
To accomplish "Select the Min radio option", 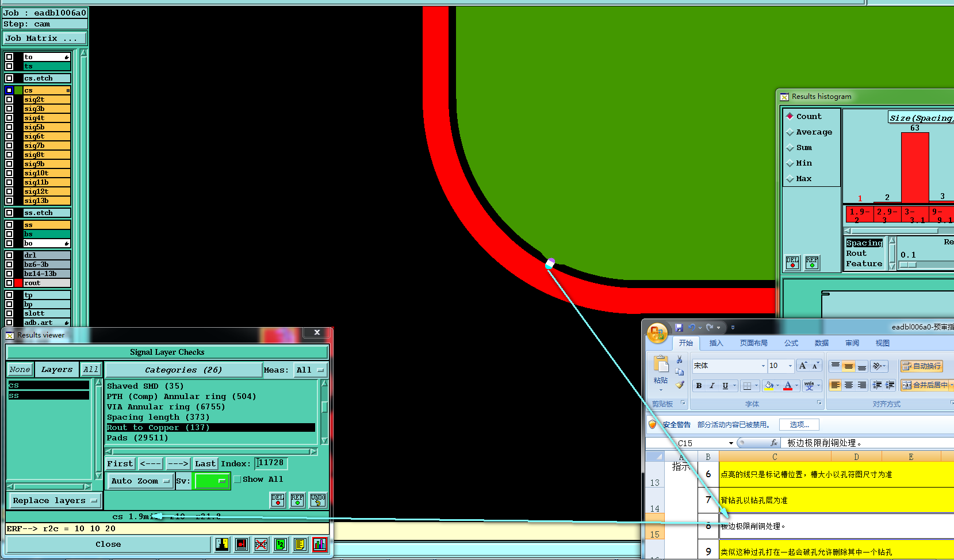I will (x=799, y=163).
